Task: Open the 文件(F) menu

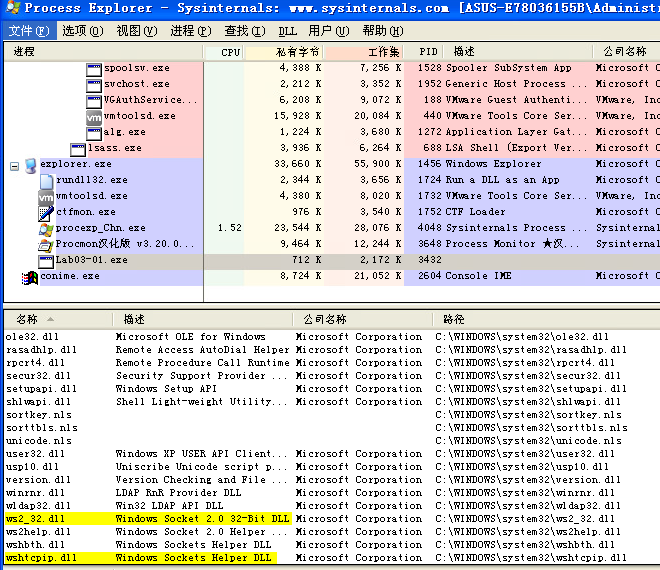Action: click(x=29, y=31)
